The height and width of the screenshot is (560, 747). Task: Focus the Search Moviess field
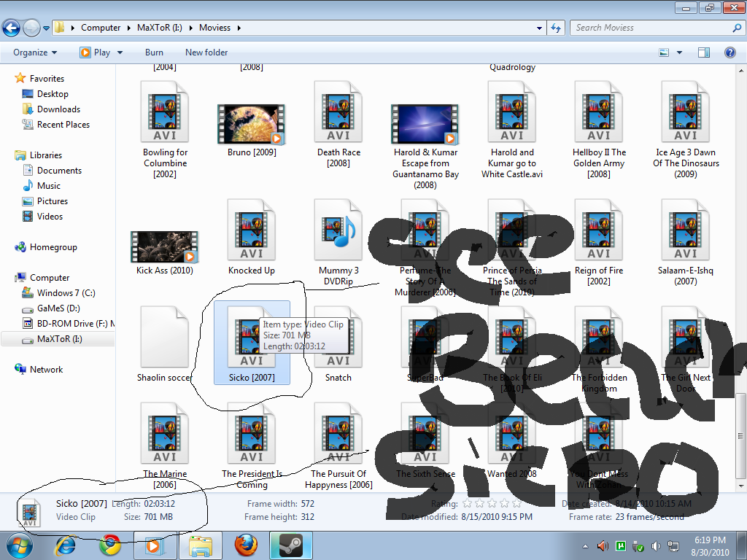(657, 28)
